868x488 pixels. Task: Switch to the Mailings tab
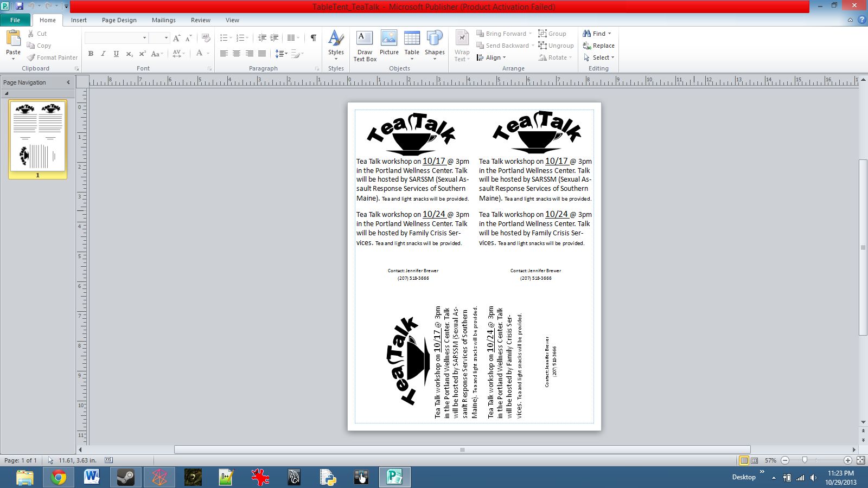(x=164, y=20)
